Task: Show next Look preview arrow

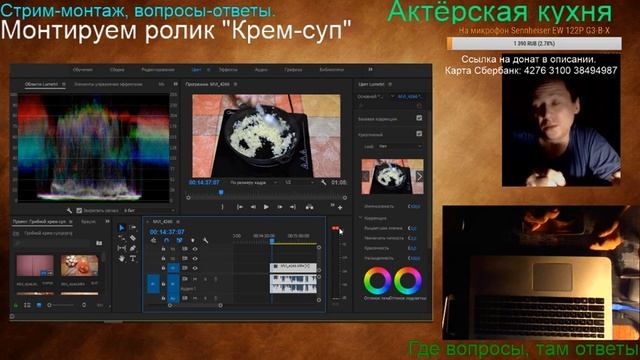Action: (x=419, y=176)
